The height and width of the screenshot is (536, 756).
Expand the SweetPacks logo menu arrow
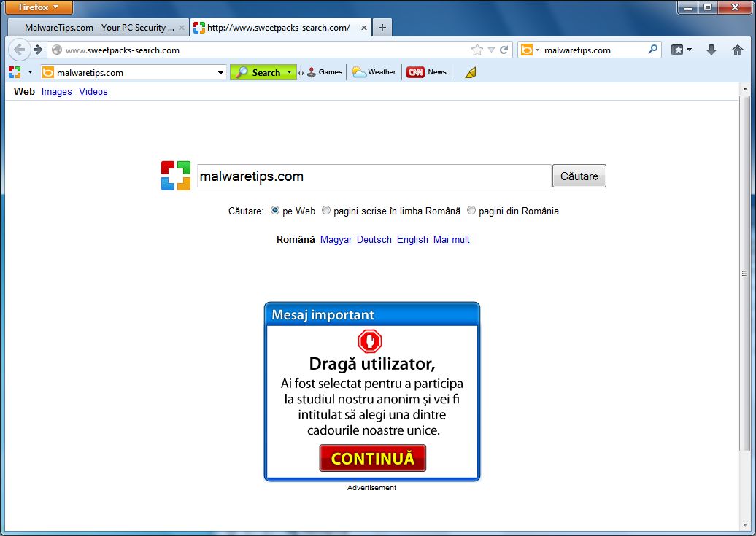(30, 72)
